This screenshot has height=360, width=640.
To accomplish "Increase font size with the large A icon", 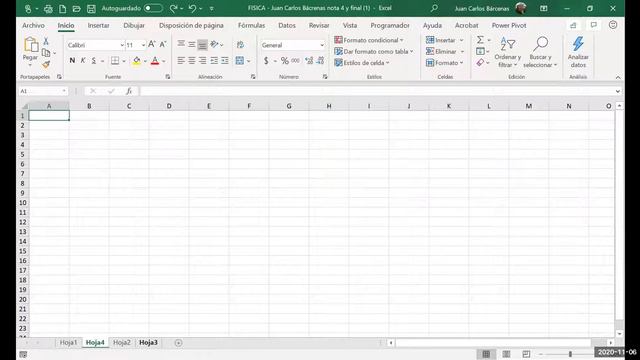I will [x=151, y=44].
